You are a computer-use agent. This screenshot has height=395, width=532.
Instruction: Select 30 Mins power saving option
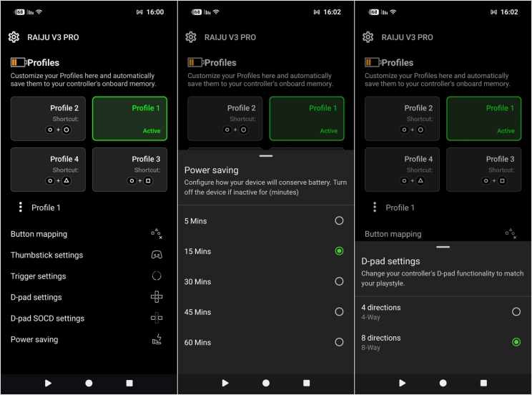point(266,281)
